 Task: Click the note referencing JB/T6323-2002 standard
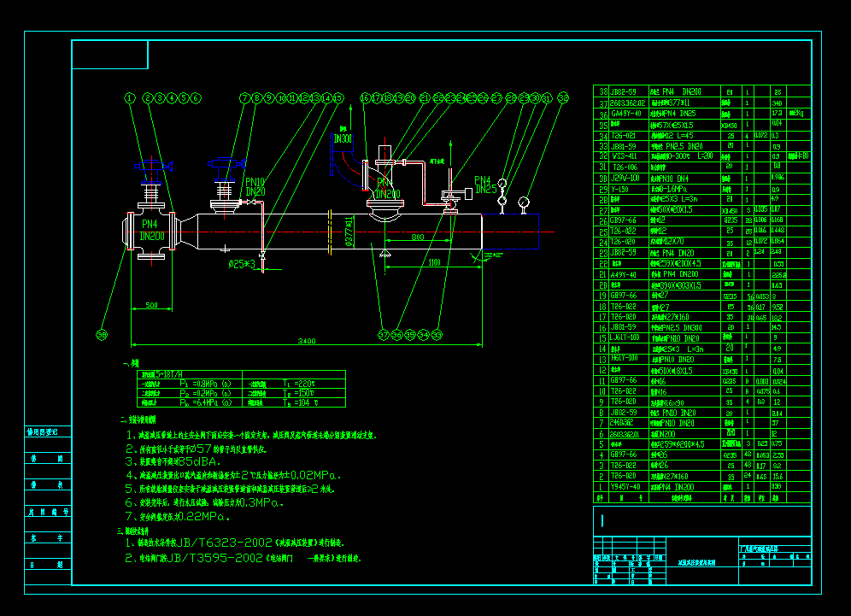tap(256, 542)
